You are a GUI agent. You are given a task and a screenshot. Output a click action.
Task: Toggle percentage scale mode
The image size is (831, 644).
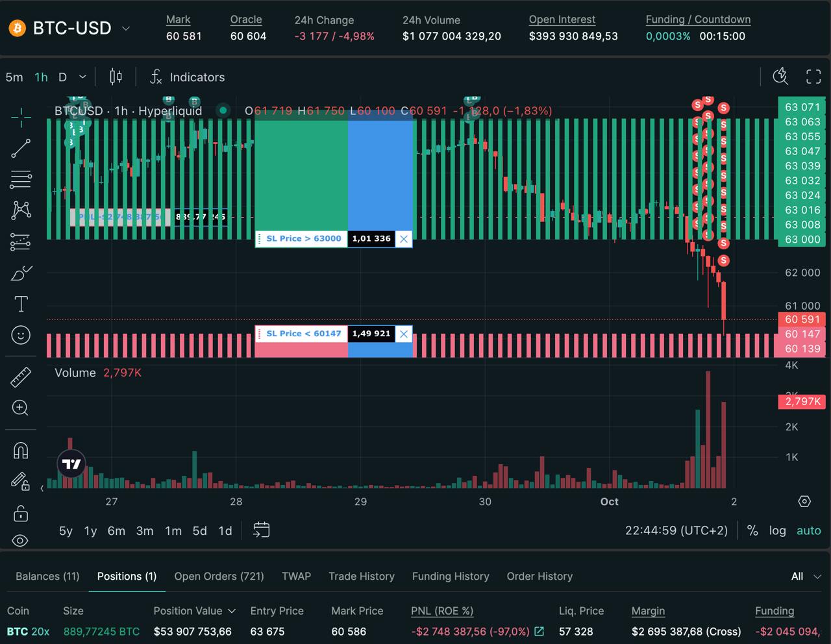(x=752, y=530)
